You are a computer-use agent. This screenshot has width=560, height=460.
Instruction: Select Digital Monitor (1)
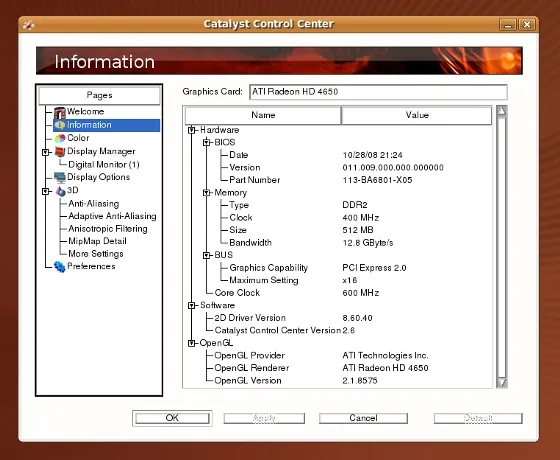(104, 165)
